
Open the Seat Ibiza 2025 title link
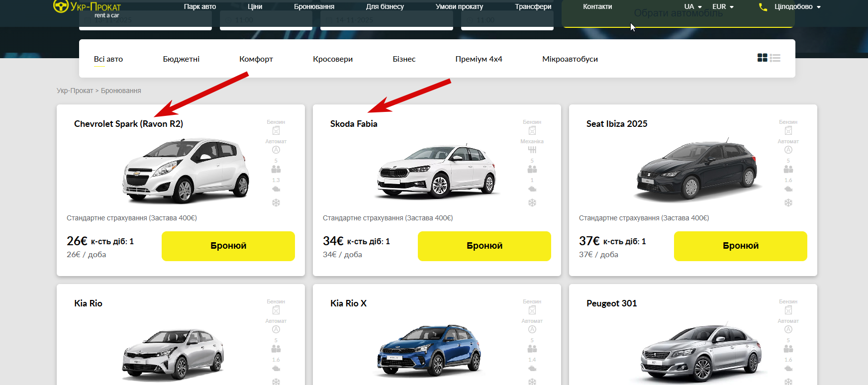617,124
